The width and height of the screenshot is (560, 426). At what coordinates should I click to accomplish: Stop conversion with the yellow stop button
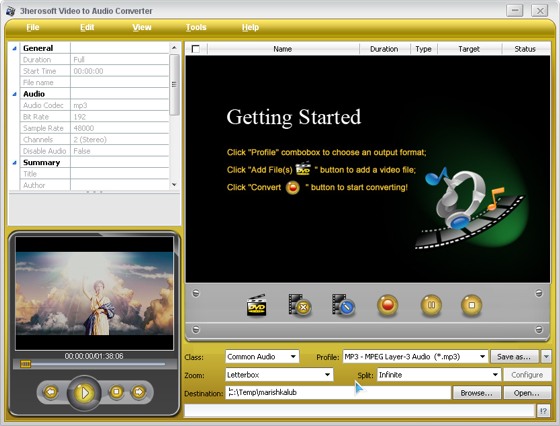[471, 305]
